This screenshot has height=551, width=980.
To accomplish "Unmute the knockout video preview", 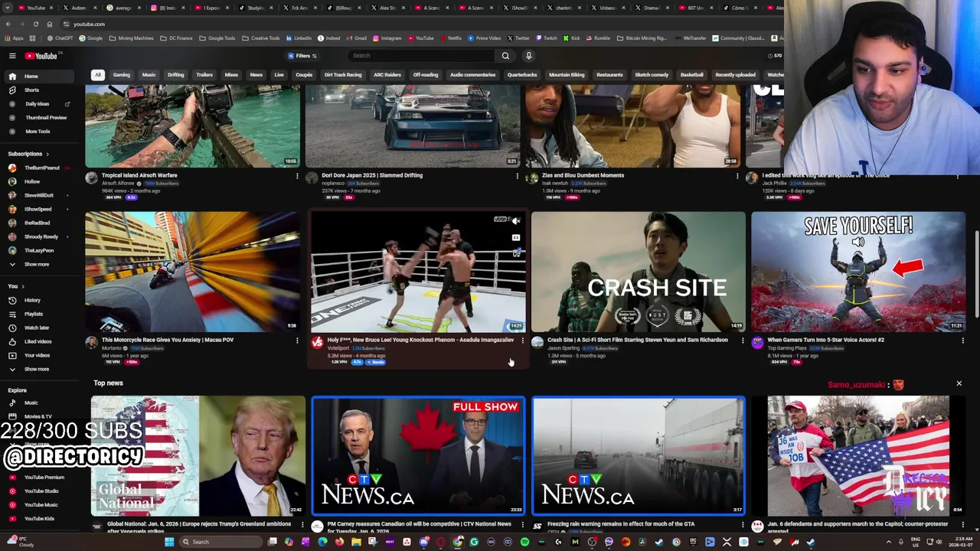I will [516, 221].
